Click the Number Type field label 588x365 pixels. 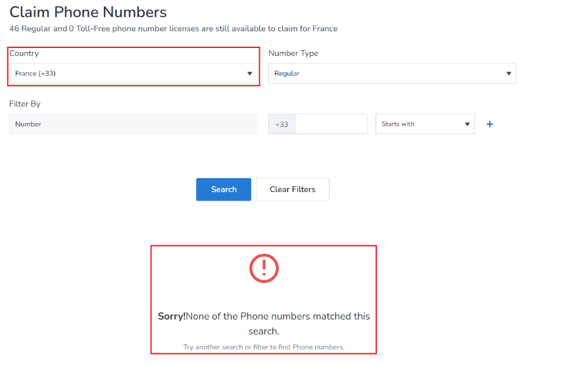tap(293, 53)
